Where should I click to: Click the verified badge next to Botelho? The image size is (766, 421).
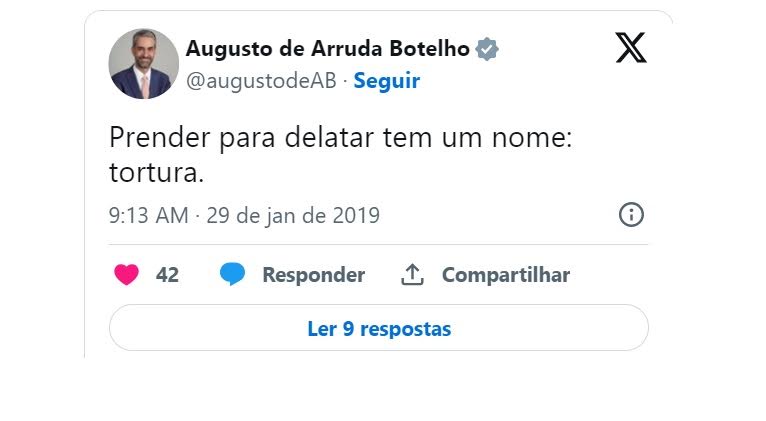pyautogui.click(x=487, y=49)
